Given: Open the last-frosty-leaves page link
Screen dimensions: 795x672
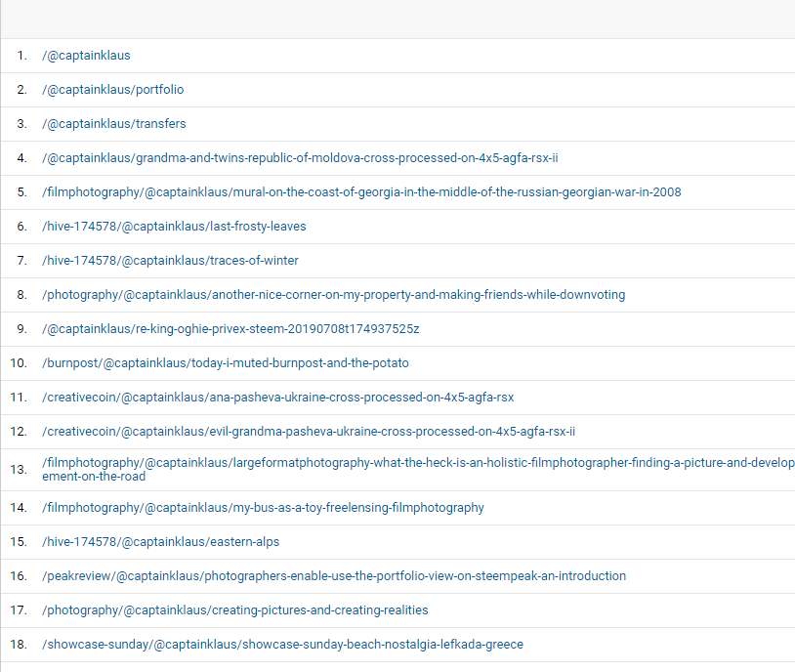Looking at the screenshot, I should point(174,227).
